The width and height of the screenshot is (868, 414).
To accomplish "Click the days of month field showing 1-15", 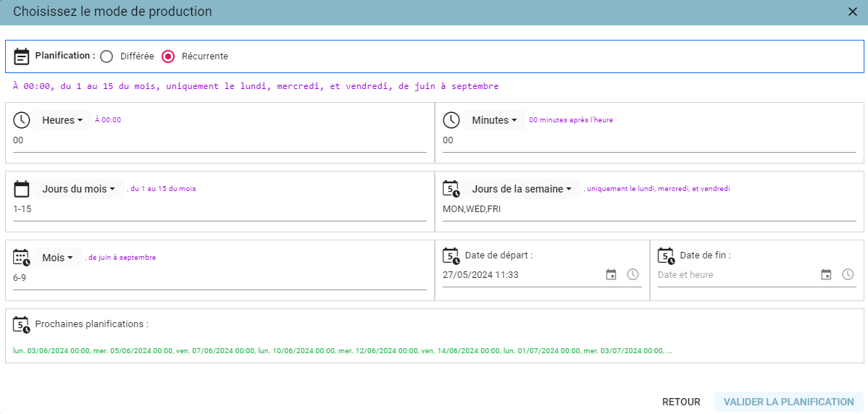I will tap(220, 210).
